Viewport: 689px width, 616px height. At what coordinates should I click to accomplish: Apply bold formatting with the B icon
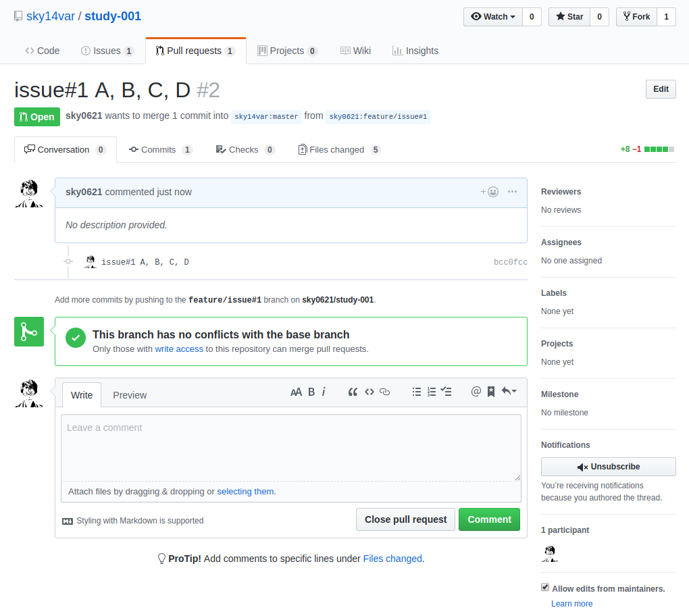click(311, 392)
